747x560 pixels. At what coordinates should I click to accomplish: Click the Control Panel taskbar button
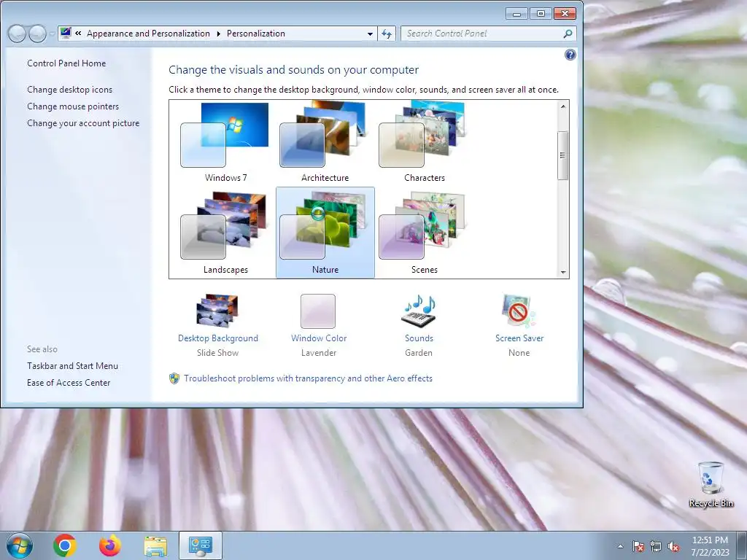[201, 545]
